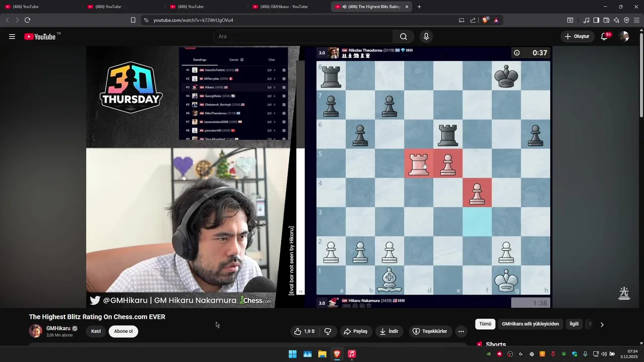Open File Explorer from taskbar

(322, 354)
